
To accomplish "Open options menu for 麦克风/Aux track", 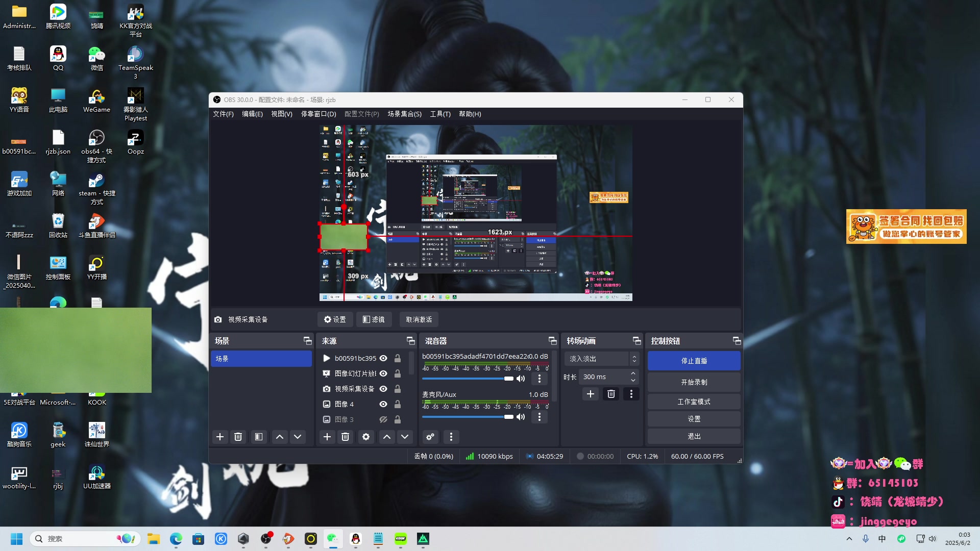I will pyautogui.click(x=540, y=417).
